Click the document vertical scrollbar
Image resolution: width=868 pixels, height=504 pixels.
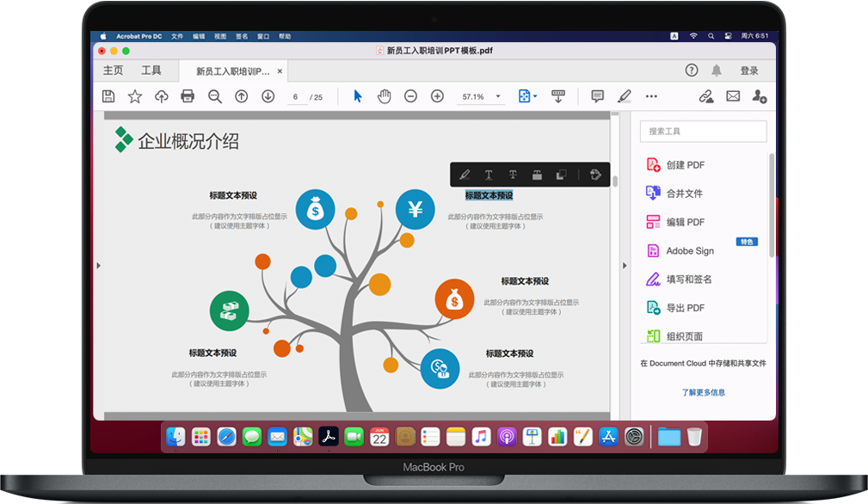[x=614, y=181]
